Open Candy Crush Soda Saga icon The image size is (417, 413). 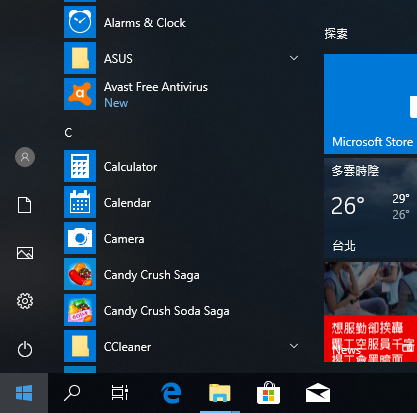tap(80, 310)
